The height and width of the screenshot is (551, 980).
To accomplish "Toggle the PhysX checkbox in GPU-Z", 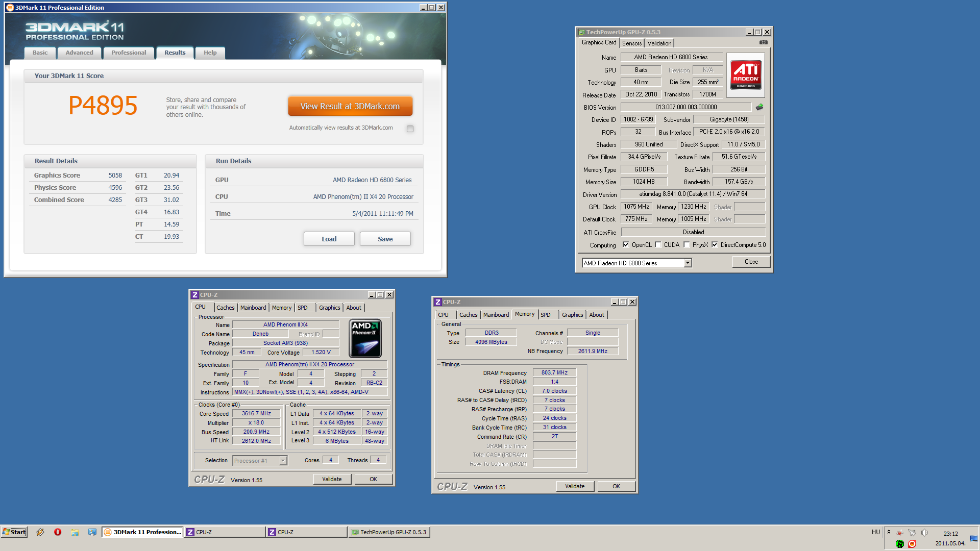I will point(687,245).
